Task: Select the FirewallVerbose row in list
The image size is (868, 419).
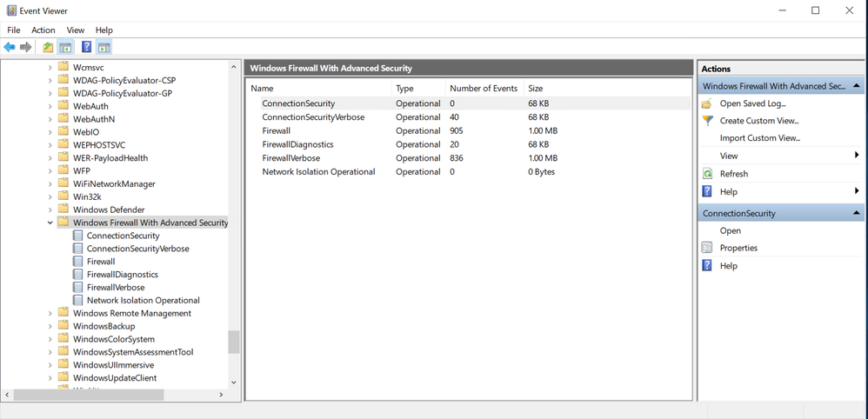Action: [x=468, y=158]
